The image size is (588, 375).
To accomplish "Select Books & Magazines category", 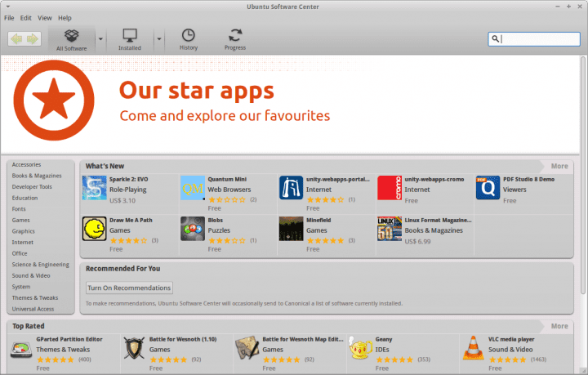I will click(x=37, y=176).
